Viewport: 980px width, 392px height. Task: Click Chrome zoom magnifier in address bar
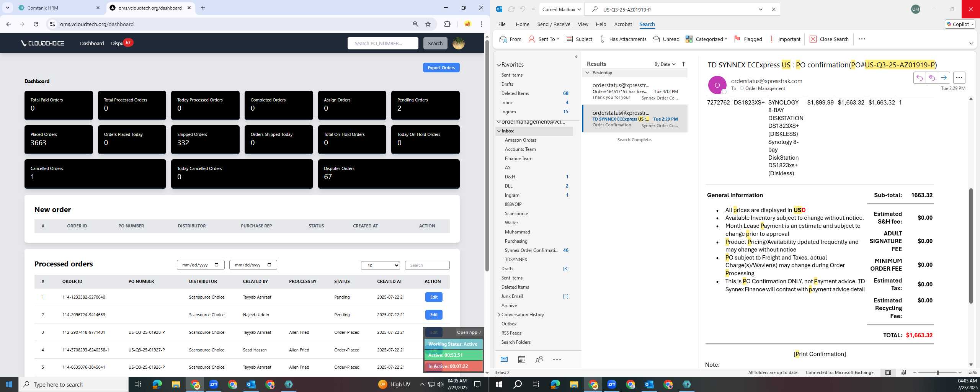click(x=415, y=24)
